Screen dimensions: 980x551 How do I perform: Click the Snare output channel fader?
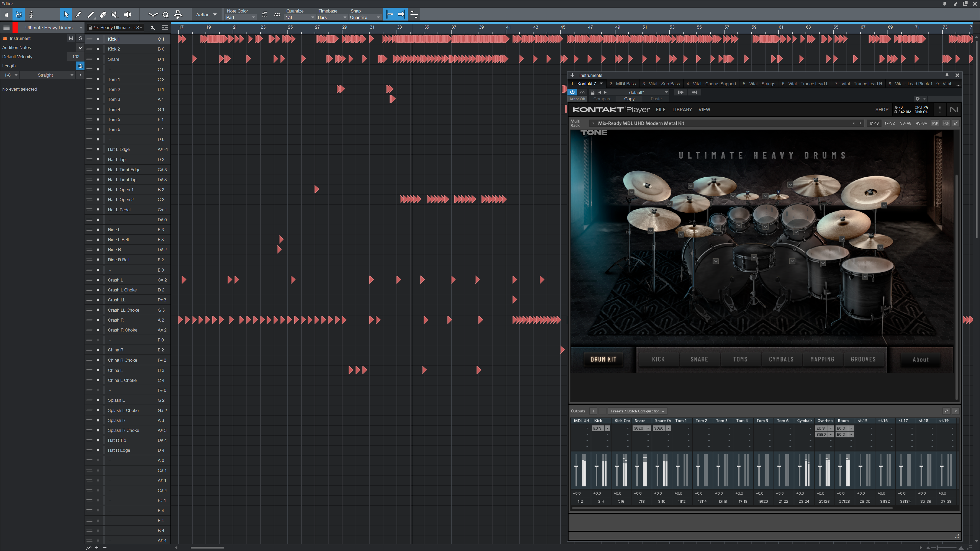point(637,466)
